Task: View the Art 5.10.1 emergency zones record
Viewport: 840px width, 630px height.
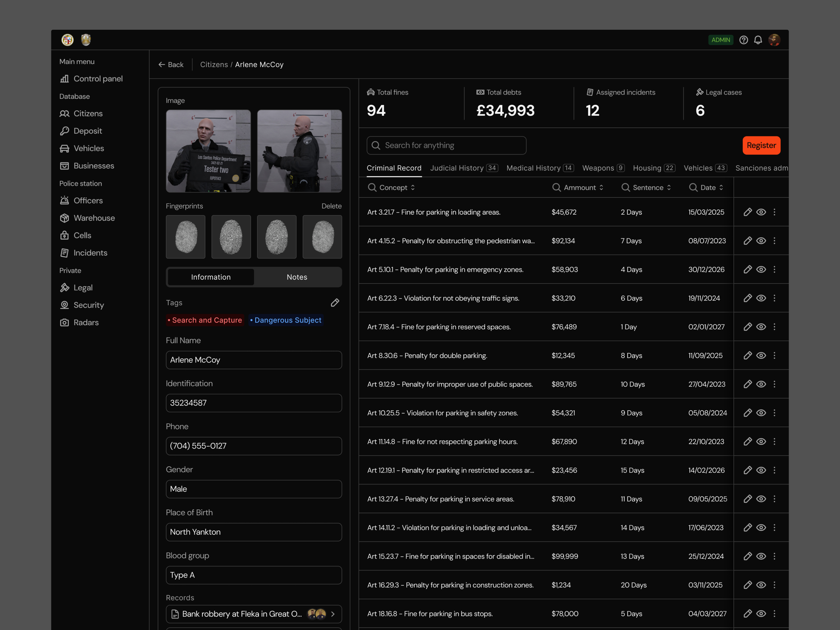Action: pos(761,269)
